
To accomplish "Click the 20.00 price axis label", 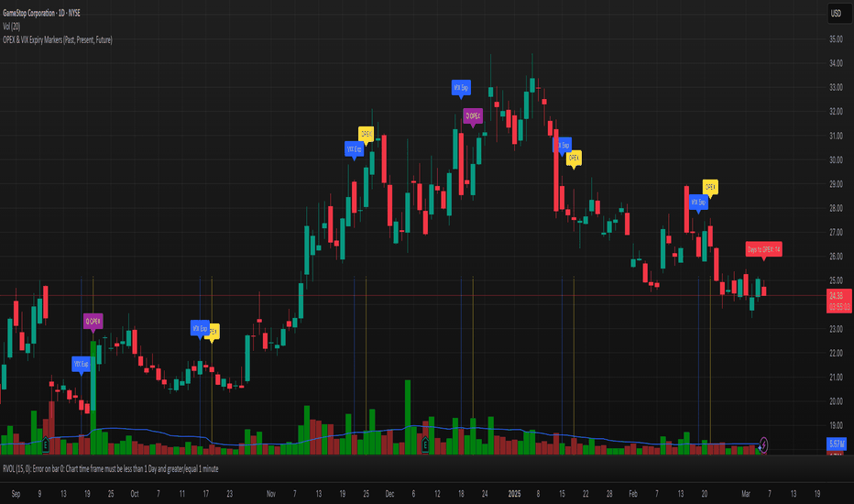I will 836,401.
